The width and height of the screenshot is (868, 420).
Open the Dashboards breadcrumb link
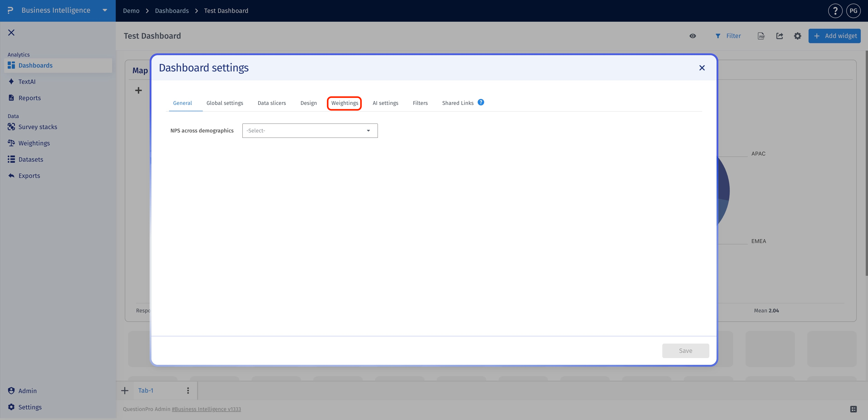[172, 11]
